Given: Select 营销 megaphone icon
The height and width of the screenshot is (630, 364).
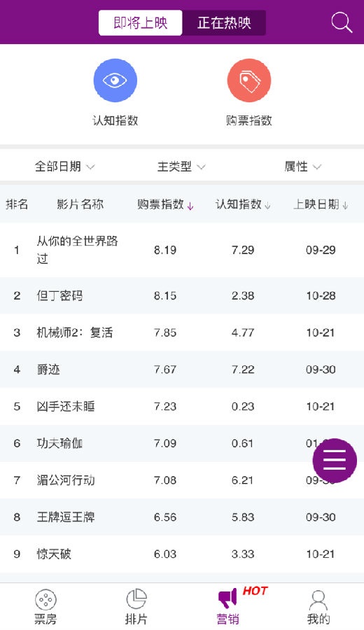Looking at the screenshot, I should pyautogui.click(x=227, y=599).
